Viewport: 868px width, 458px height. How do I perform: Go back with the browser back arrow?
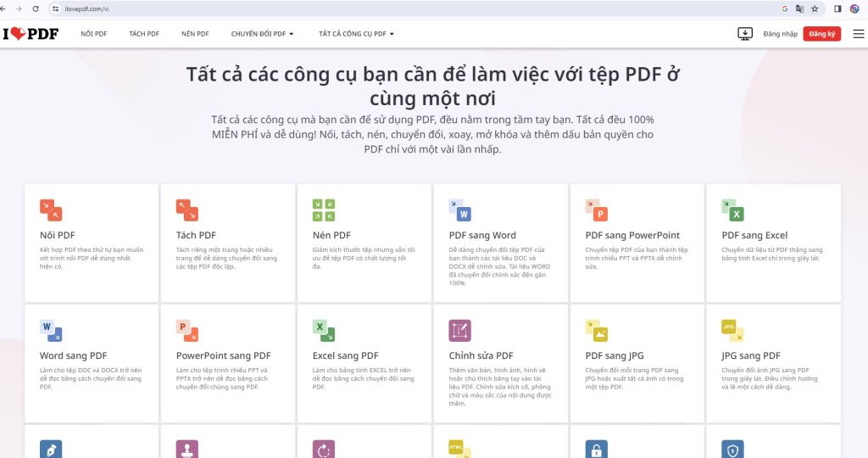point(3,8)
